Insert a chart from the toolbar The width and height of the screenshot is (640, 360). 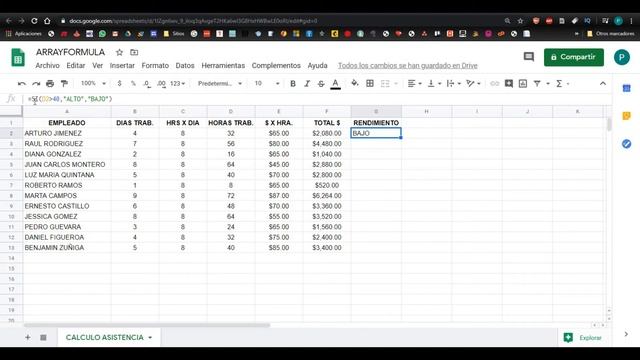[523, 84]
